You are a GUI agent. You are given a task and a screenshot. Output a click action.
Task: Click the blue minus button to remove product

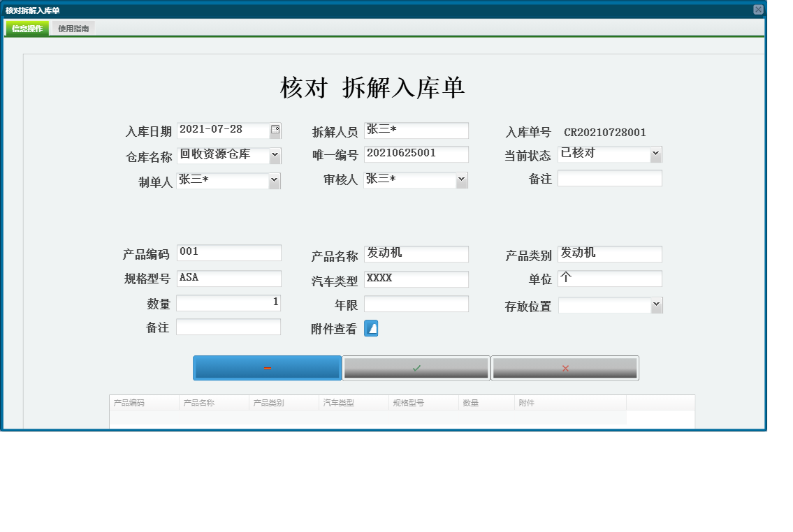pyautogui.click(x=268, y=367)
